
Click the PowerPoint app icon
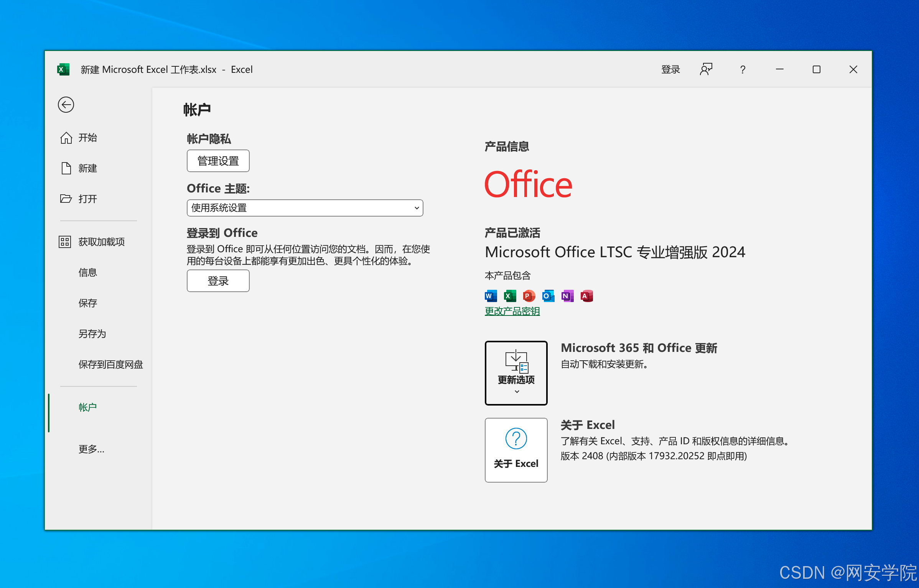pyautogui.click(x=529, y=296)
